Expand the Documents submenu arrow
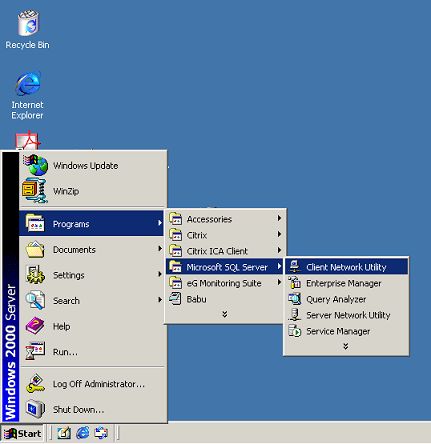 pyautogui.click(x=160, y=249)
